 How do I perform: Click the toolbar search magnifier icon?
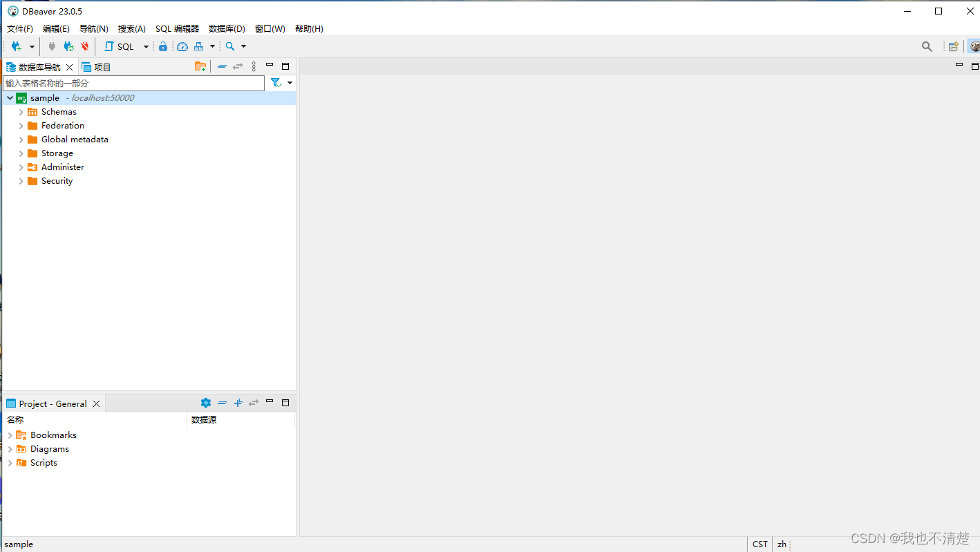click(x=230, y=46)
